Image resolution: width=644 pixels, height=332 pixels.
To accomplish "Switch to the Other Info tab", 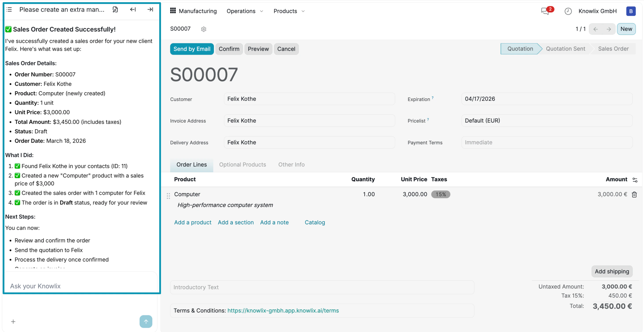I will click(x=291, y=164).
